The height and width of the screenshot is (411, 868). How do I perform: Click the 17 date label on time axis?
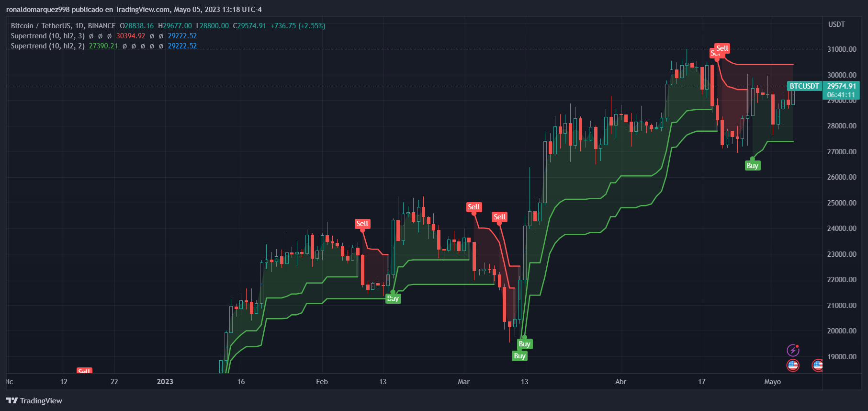(x=701, y=382)
